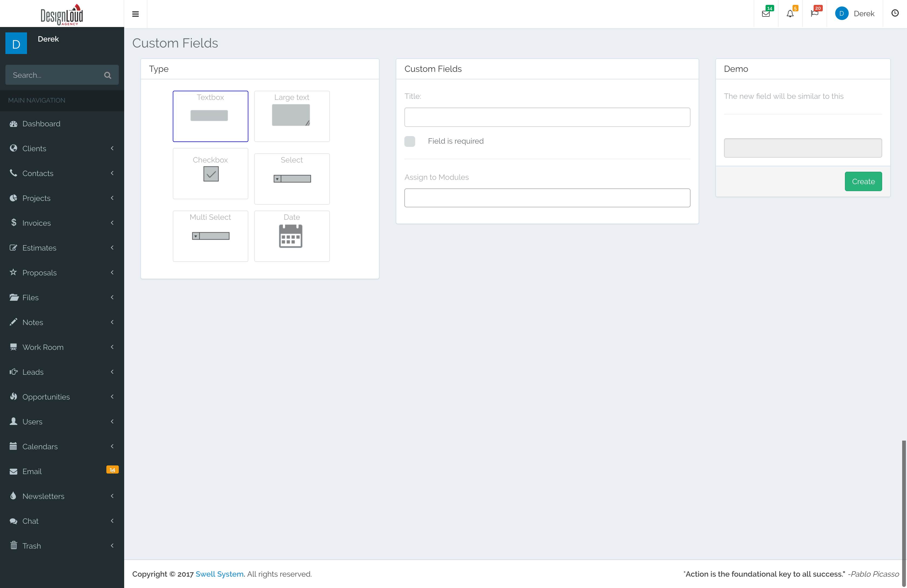This screenshot has height=588, width=907.
Task: Choose the Checkbox field type tile
Action: (210, 173)
